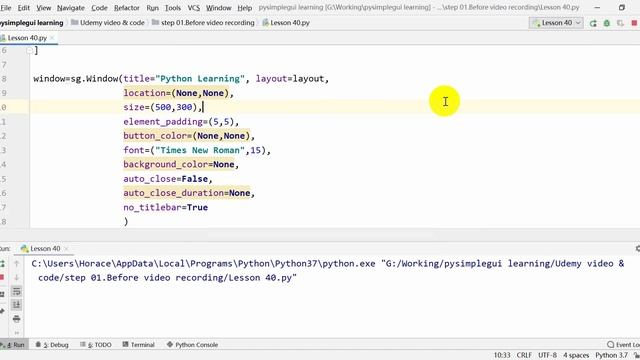Click 'Udemy video & code' breadcrumb folder

tap(108, 23)
